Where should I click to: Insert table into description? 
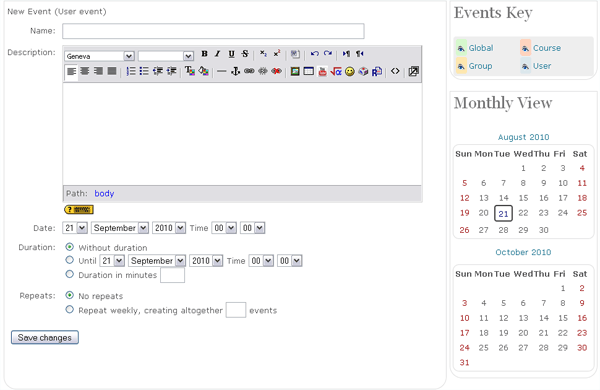(308, 72)
